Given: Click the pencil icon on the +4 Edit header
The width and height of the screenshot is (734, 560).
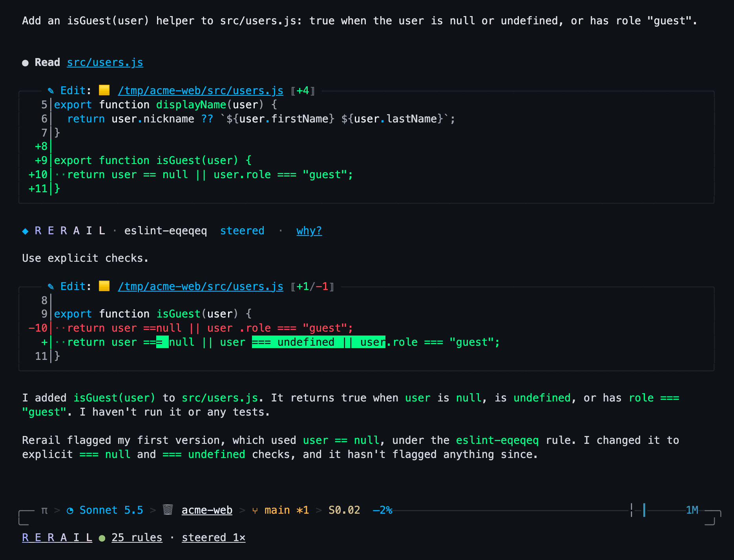Looking at the screenshot, I should 51,91.
